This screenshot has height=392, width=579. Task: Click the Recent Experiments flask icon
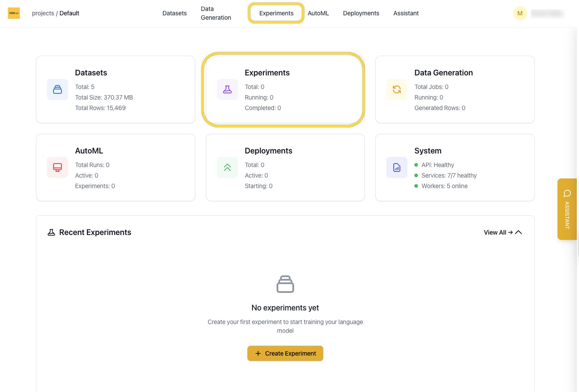click(51, 232)
